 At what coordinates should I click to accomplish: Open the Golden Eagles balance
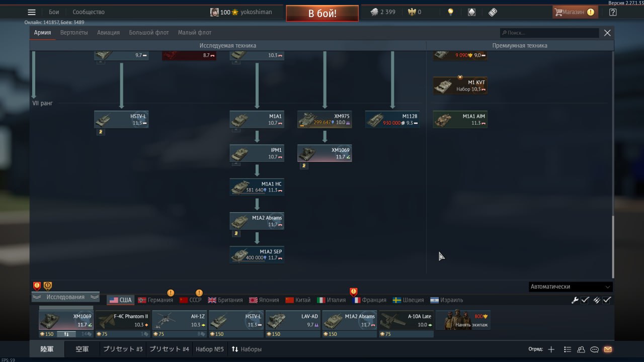coord(414,12)
